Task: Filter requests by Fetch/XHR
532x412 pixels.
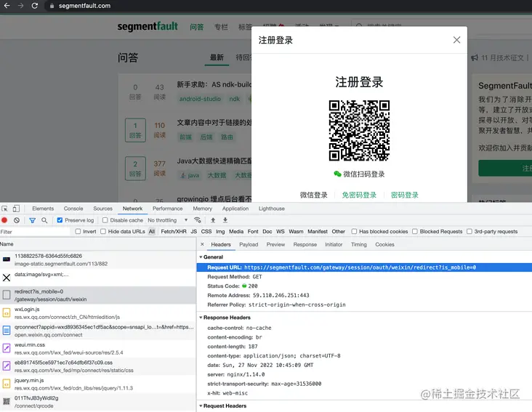Action: 174,231
